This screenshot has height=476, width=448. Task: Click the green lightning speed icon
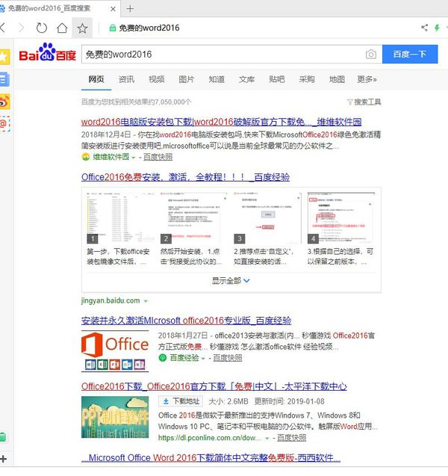437,28
